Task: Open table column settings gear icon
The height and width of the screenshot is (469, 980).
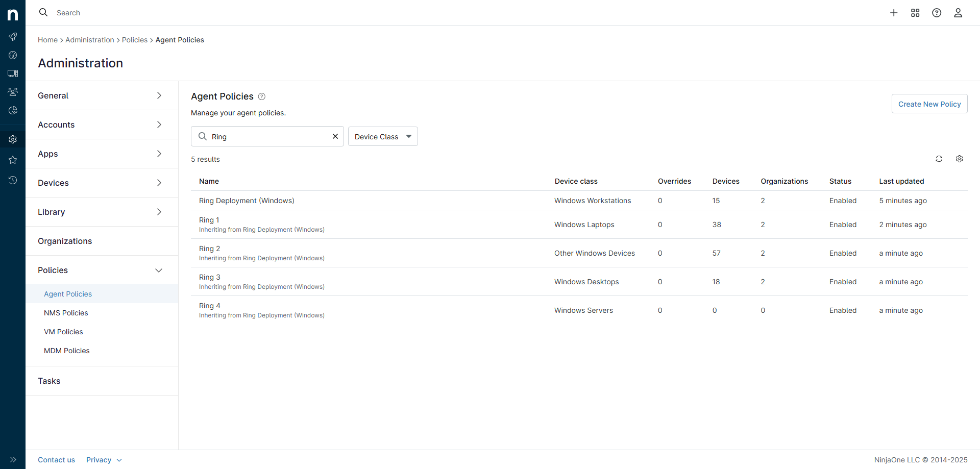Action: (x=959, y=159)
